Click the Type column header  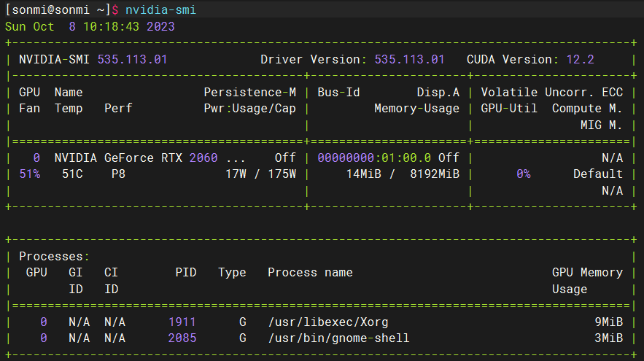(x=232, y=273)
